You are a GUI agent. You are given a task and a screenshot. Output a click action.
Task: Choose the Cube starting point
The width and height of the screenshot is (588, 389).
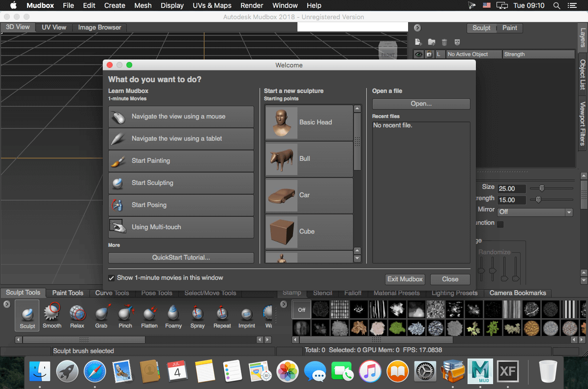click(309, 232)
